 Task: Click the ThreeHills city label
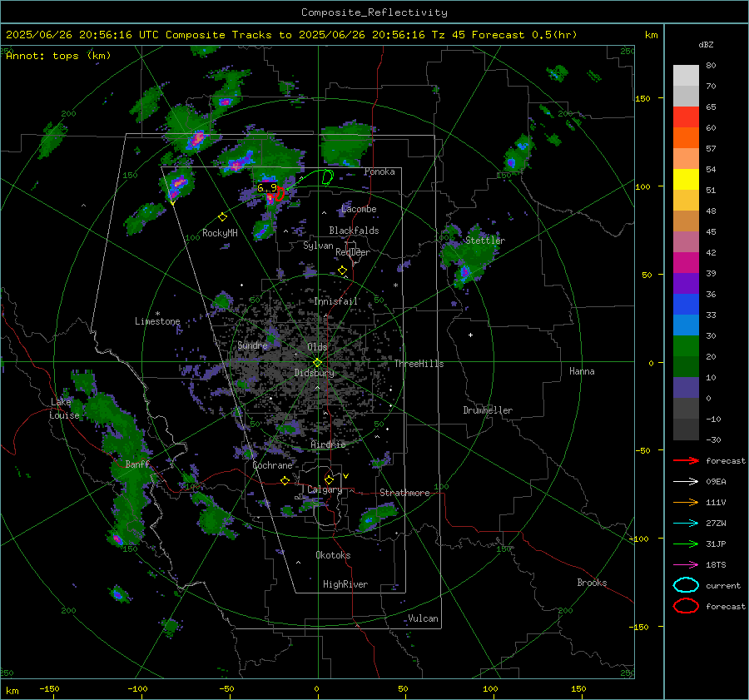[419, 364]
